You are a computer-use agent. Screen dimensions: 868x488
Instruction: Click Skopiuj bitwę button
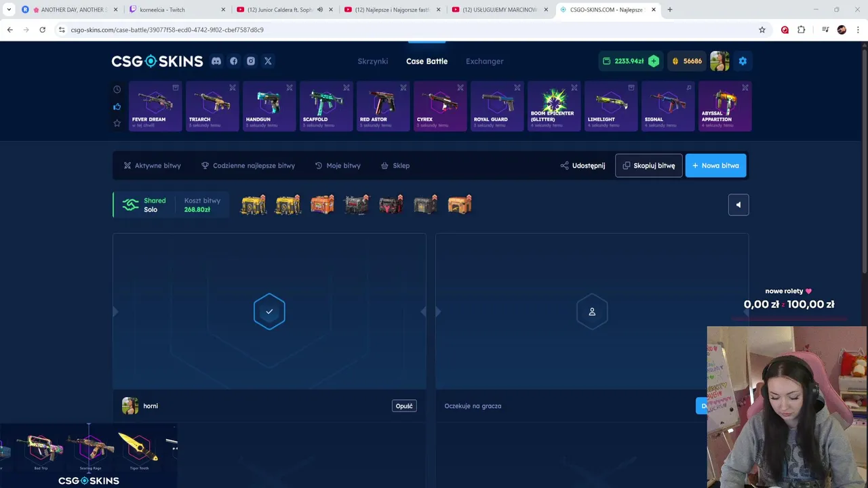pyautogui.click(x=649, y=165)
